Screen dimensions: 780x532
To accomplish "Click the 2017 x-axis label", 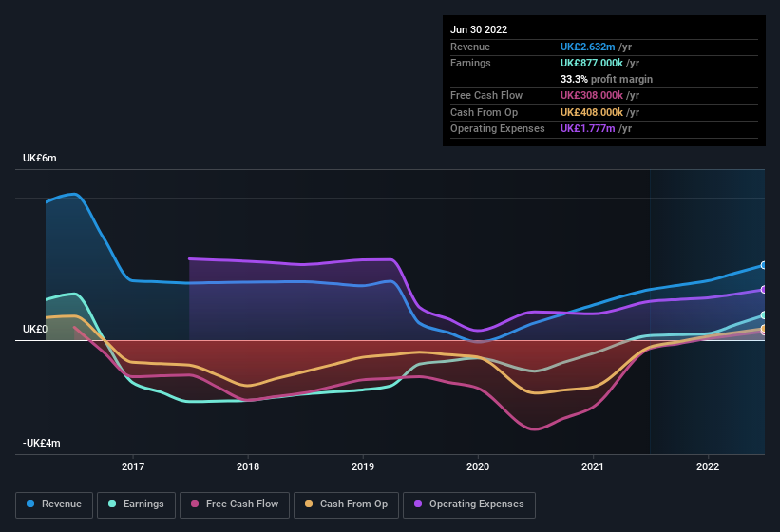I will 133,466.
